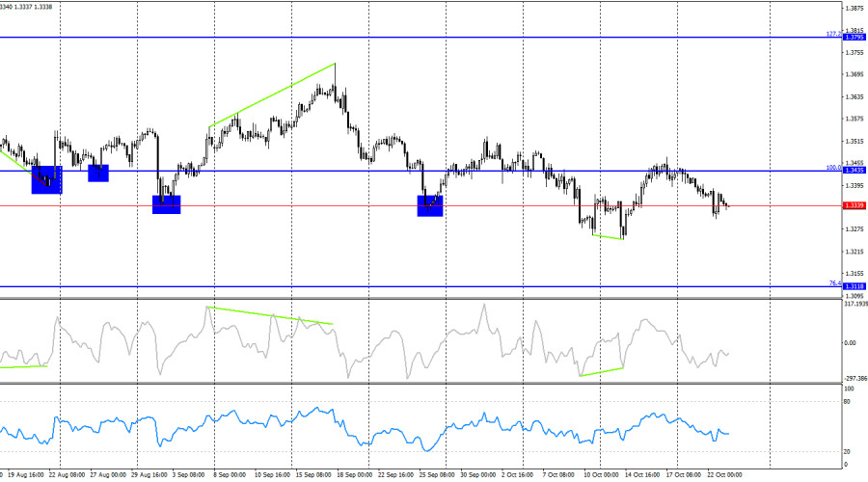Click the 100.0 Fibonacci level label
The image size is (868, 482).
point(833,168)
